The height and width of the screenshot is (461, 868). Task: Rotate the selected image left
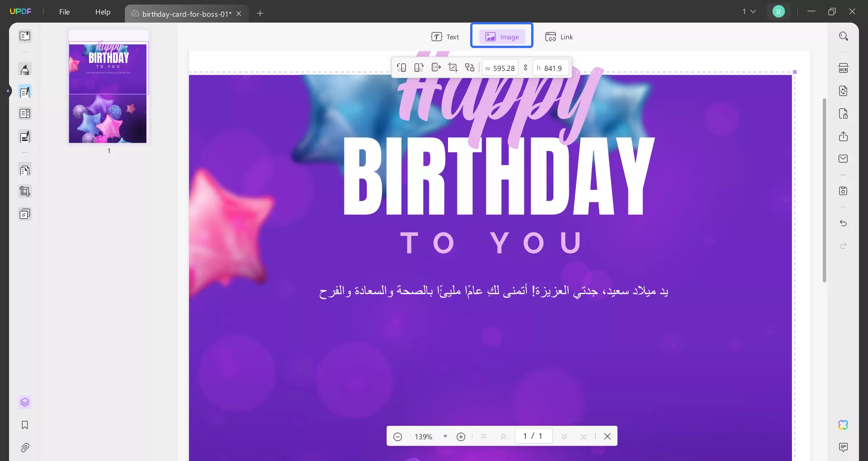pos(402,67)
